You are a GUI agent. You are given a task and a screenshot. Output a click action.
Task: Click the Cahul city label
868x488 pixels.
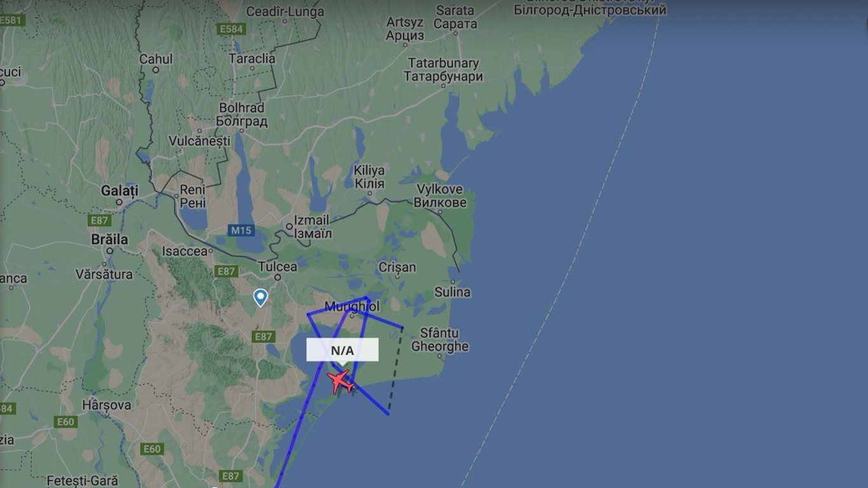(156, 59)
